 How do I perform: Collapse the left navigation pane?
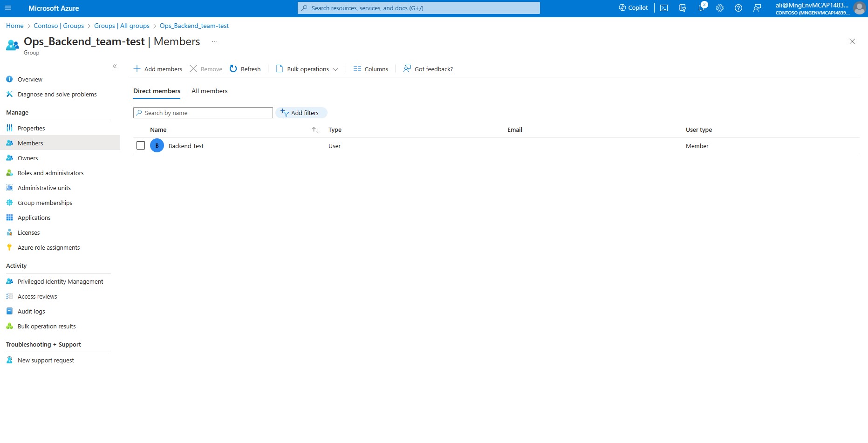click(x=115, y=66)
